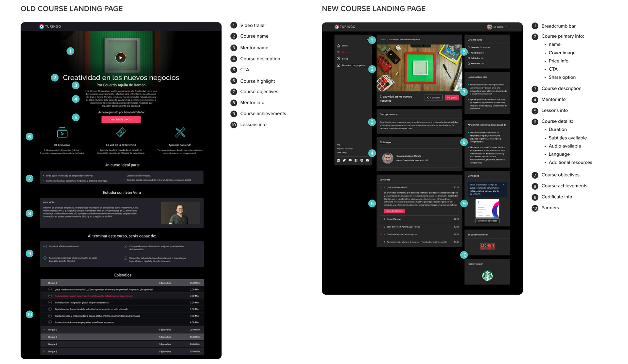
Task: Collapse the sidebar with the arrow icon
Action: click(x=368, y=40)
